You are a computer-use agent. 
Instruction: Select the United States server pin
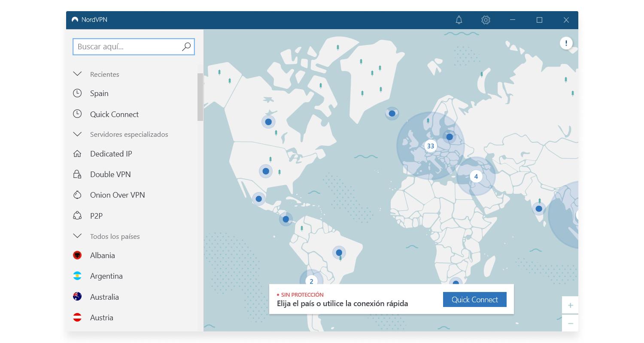coord(266,171)
